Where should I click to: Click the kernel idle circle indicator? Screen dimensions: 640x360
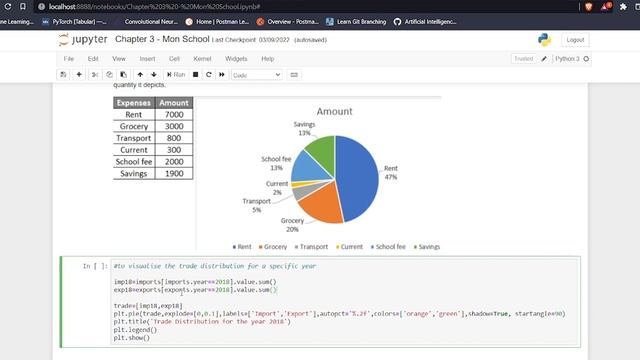point(586,59)
